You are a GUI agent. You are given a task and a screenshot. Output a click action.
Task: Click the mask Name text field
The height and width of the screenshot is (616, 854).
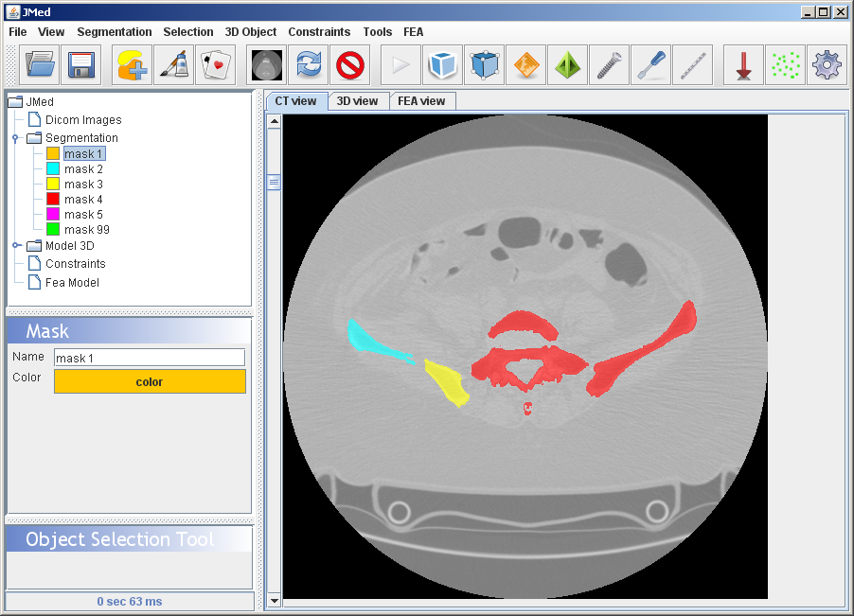[150, 358]
